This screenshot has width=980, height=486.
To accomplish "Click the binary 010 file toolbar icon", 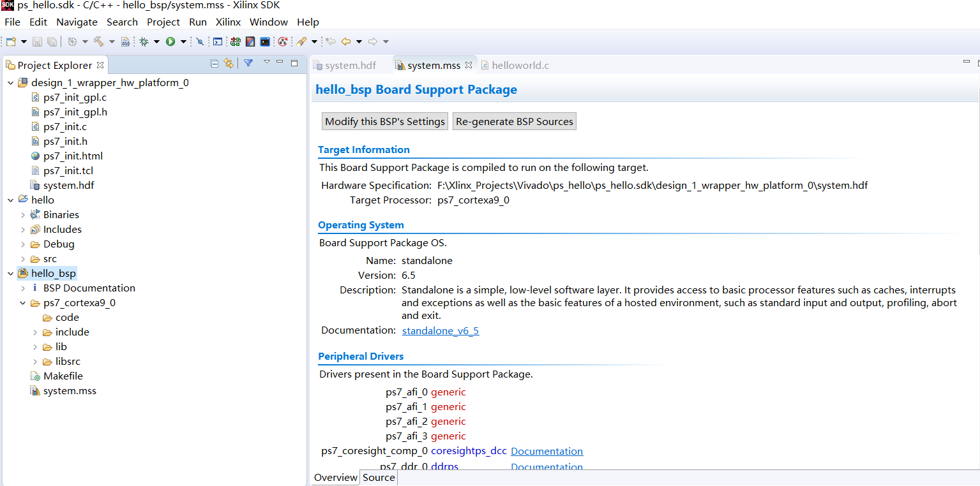I will pos(126,41).
